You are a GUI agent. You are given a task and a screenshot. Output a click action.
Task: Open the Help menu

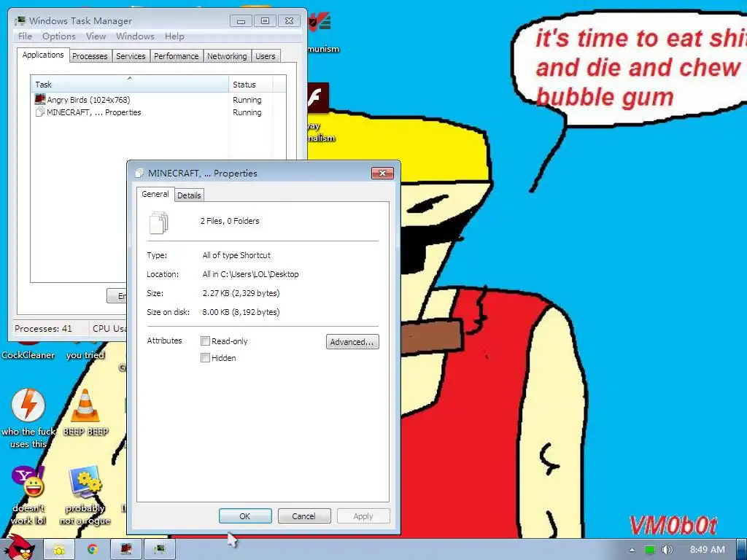(x=174, y=36)
